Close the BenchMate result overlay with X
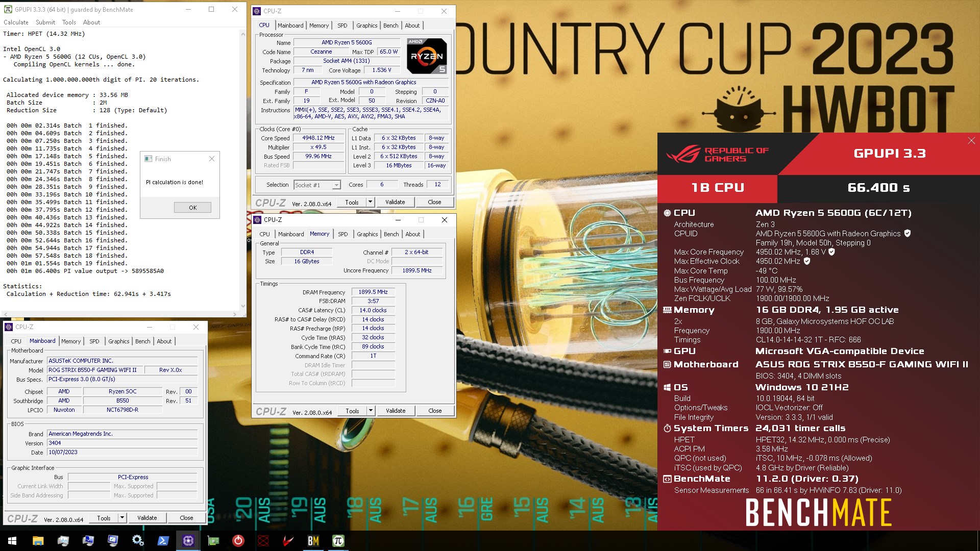The height and width of the screenshot is (551, 980). pos(971,141)
